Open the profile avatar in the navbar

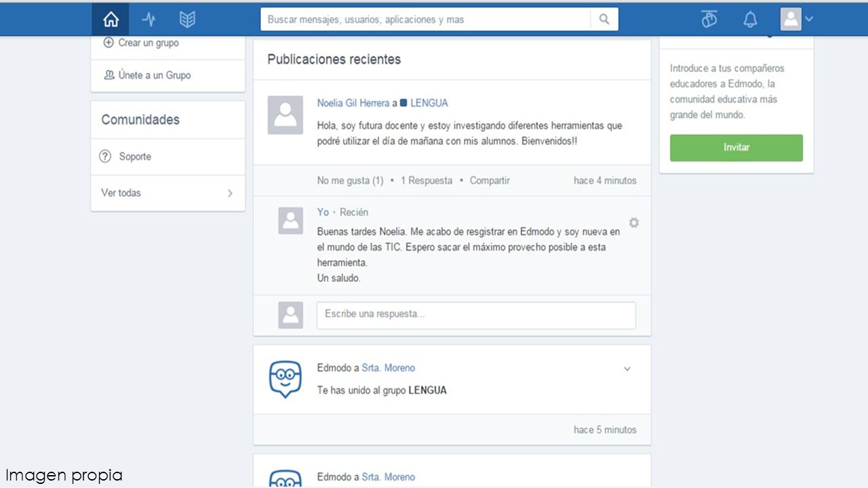(x=791, y=19)
